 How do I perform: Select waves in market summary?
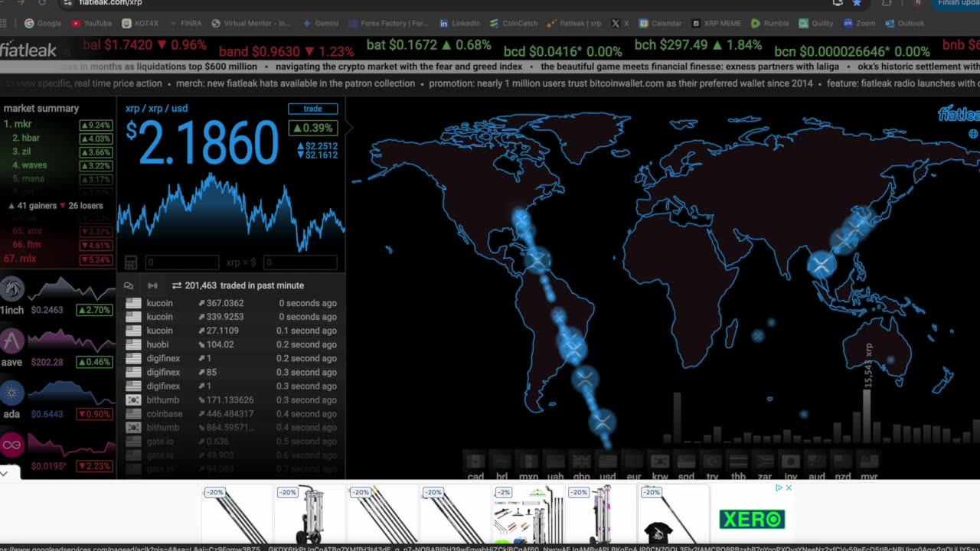tap(58, 165)
